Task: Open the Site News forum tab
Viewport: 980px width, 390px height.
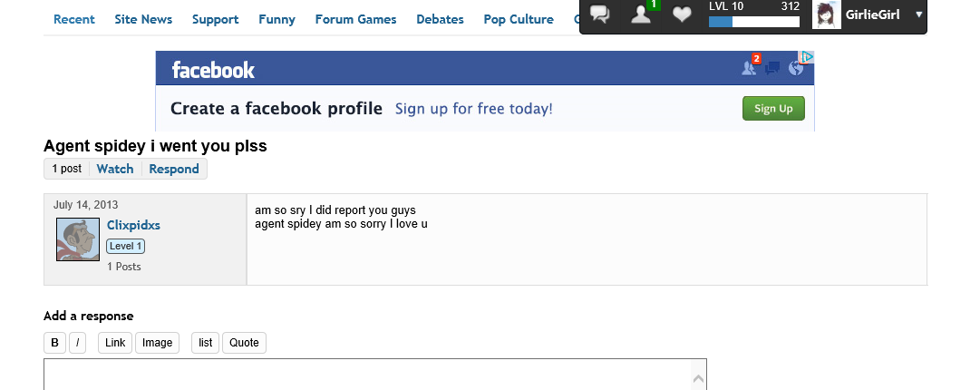Action: pos(143,19)
